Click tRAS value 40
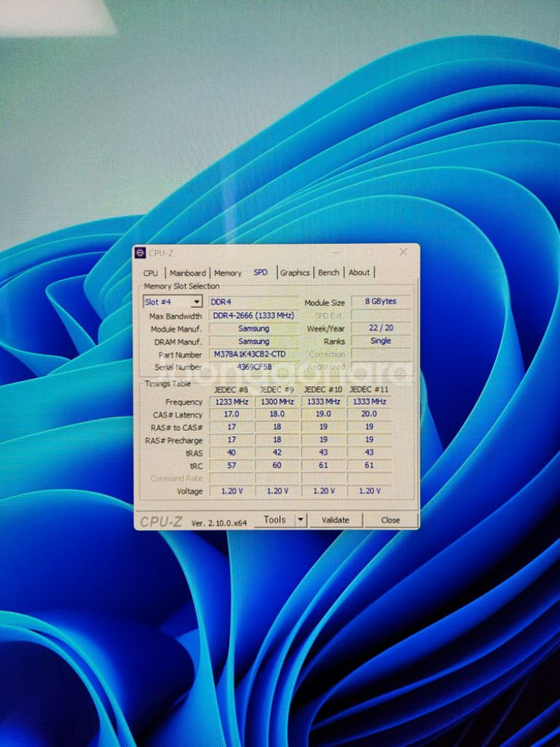560x747 pixels. (x=231, y=452)
